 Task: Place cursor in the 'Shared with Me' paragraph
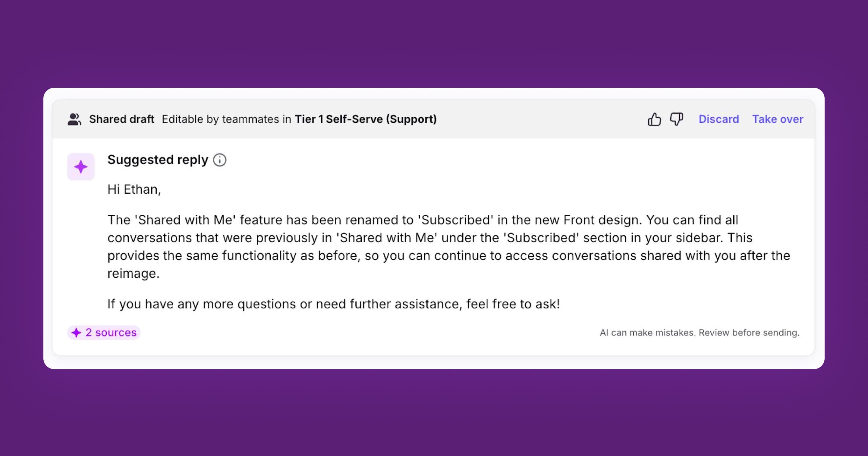(449, 247)
